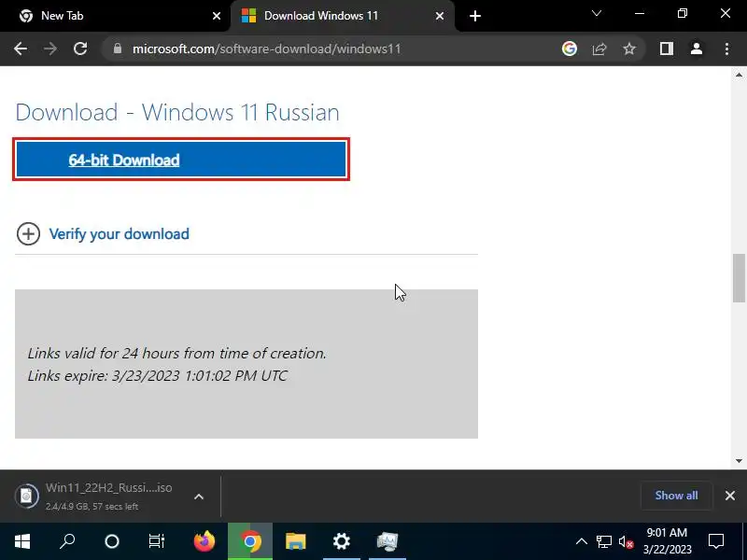Open the clock showing 9:01 AM
747x560 pixels.
667,541
